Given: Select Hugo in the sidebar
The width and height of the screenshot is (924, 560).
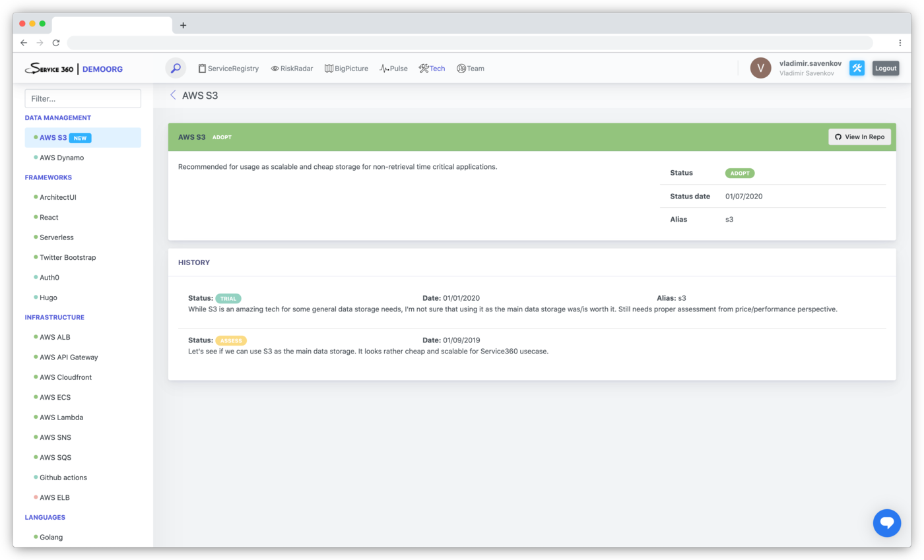Looking at the screenshot, I should tap(48, 297).
